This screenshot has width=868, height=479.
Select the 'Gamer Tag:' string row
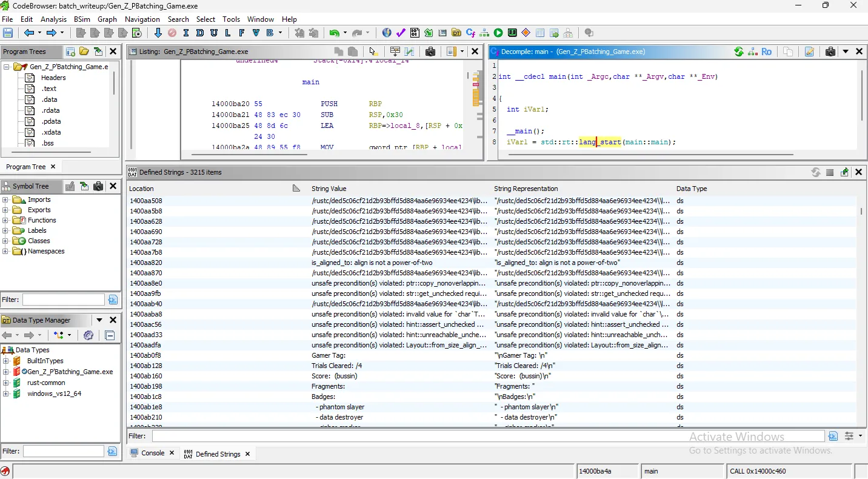pos(329,355)
